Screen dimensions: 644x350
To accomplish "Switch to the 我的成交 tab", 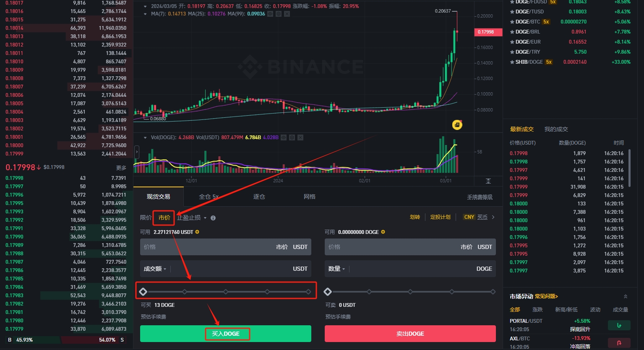I will coord(556,129).
